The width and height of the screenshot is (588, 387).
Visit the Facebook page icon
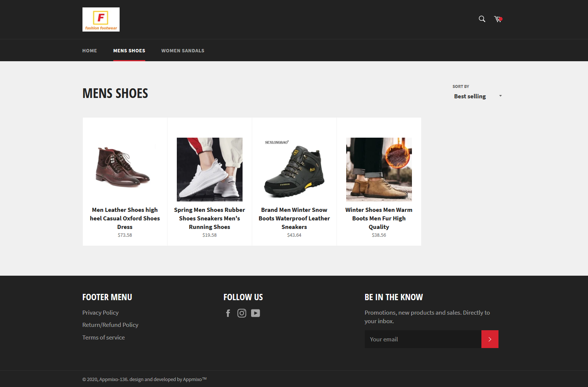coord(228,313)
